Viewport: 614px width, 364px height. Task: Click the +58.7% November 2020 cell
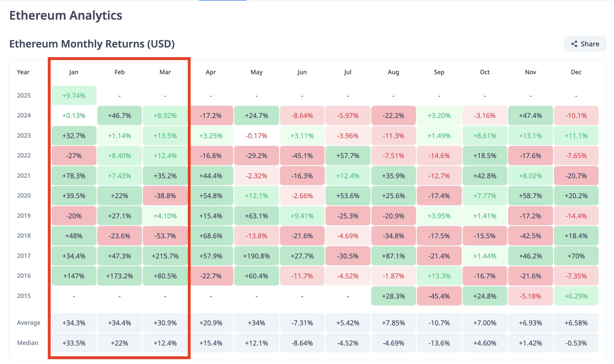530,196
